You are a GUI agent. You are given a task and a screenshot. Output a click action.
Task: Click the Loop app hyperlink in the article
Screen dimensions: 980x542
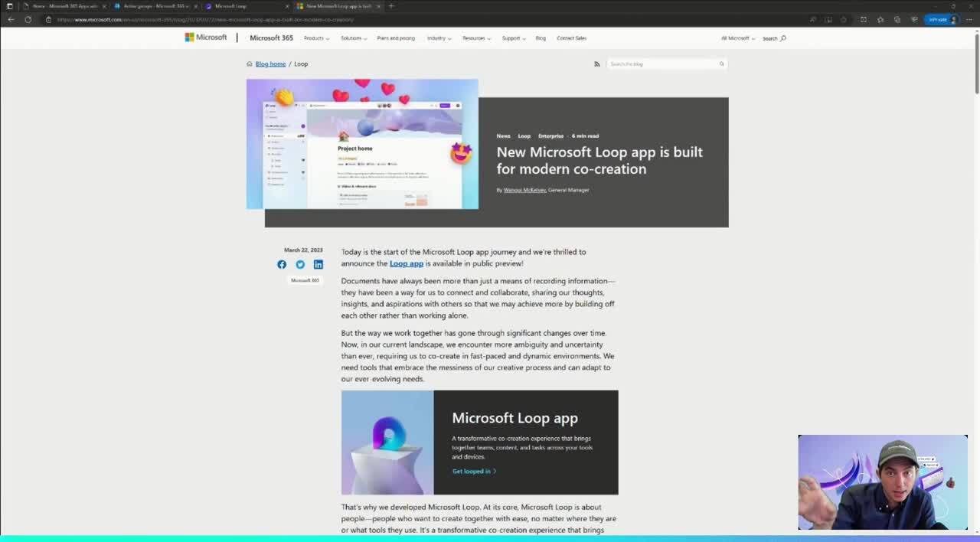407,263
